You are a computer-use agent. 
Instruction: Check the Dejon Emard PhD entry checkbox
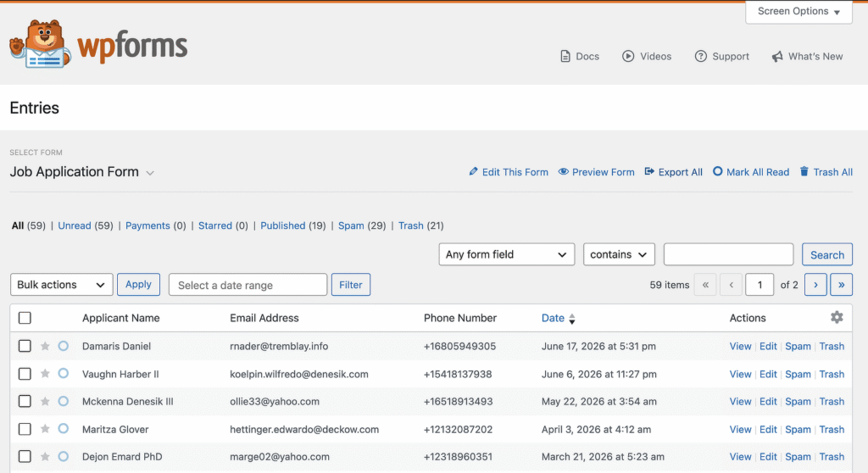coord(25,456)
